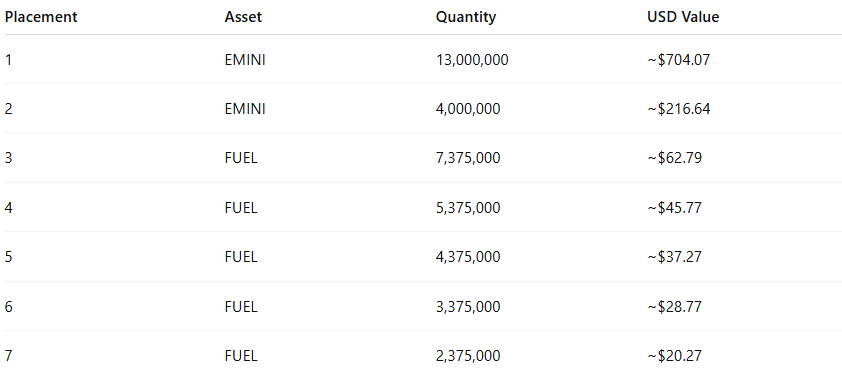Click the USD Value column header

(683, 17)
